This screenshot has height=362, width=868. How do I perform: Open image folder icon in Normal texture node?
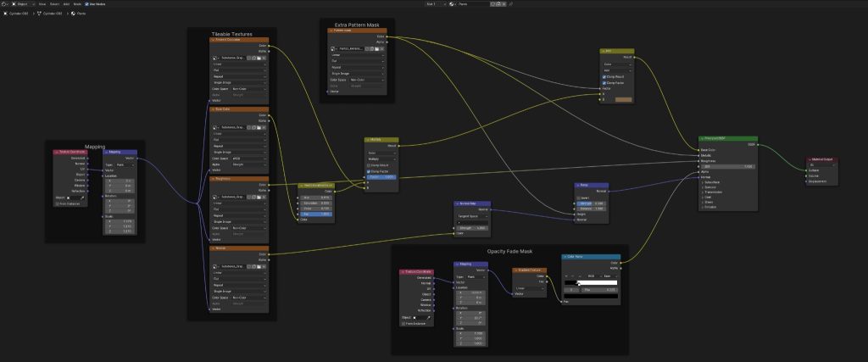[259, 266]
